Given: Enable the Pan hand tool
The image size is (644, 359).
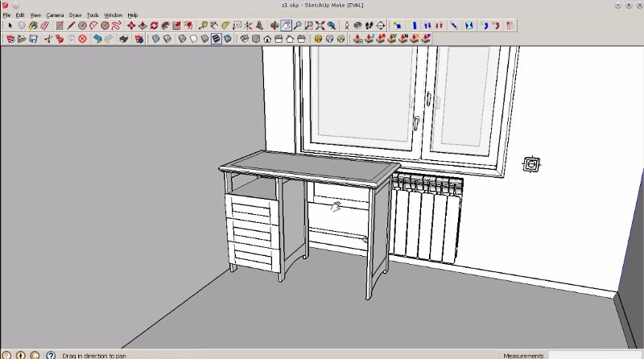Looking at the screenshot, I should pyautogui.click(x=286, y=26).
